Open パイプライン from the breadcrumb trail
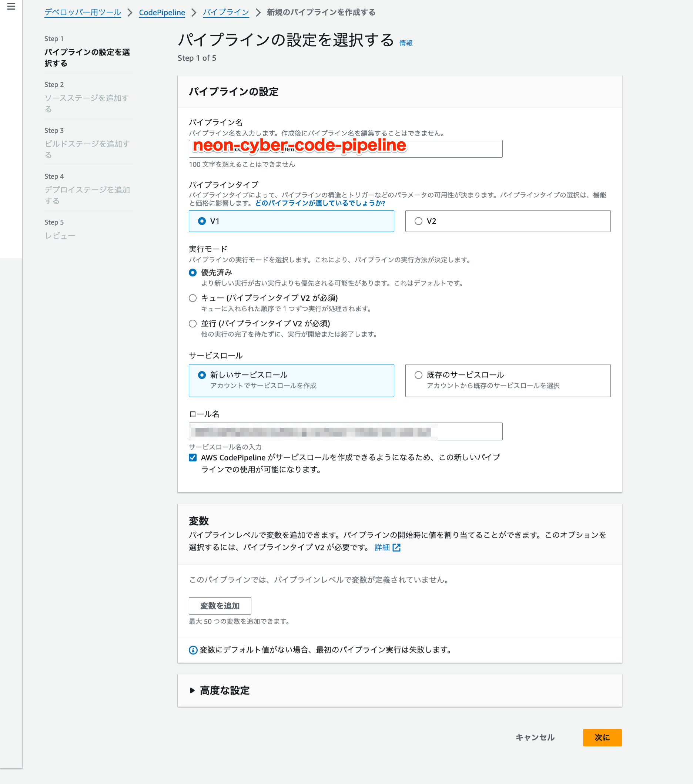Image resolution: width=693 pixels, height=784 pixels. (x=225, y=12)
